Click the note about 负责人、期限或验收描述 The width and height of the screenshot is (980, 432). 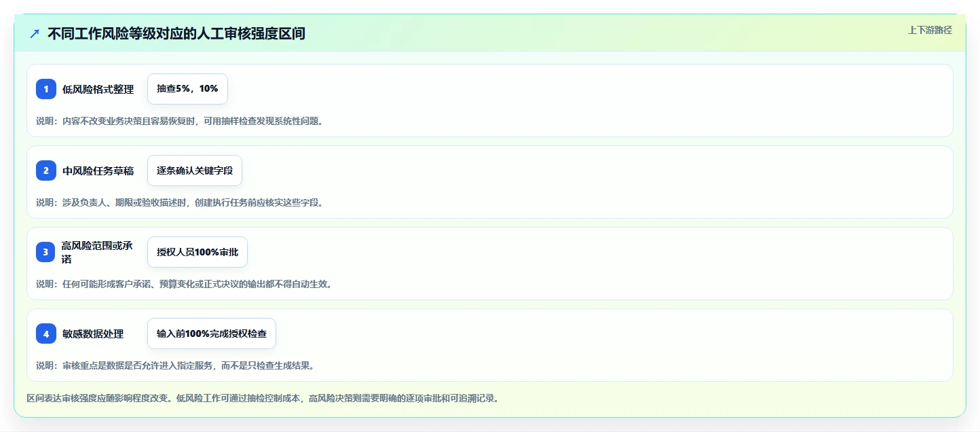tap(180, 202)
